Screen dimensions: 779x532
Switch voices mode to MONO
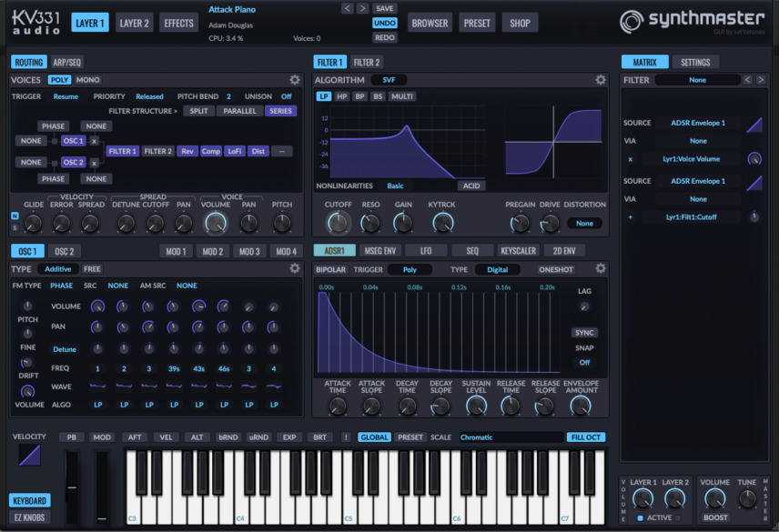[x=88, y=80]
